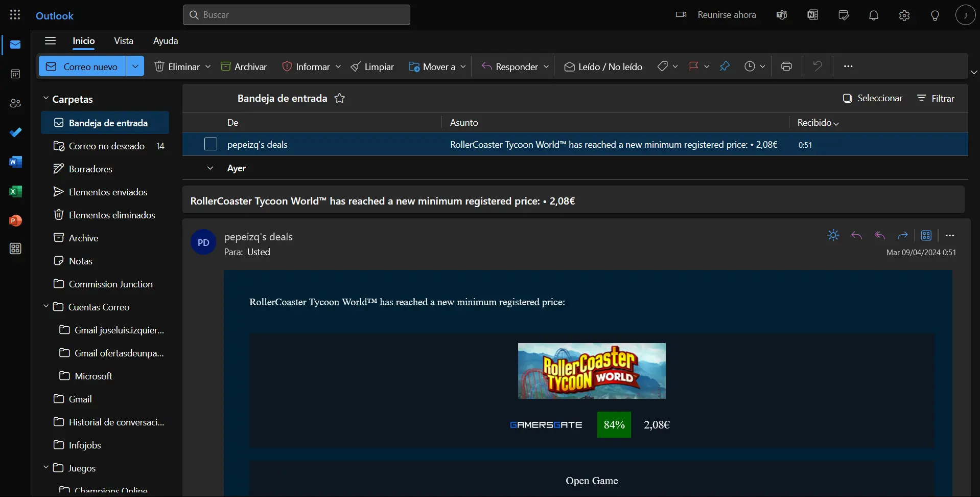Screen dimensions: 980x497
Task: Click the Buscar search field
Action: click(x=296, y=15)
